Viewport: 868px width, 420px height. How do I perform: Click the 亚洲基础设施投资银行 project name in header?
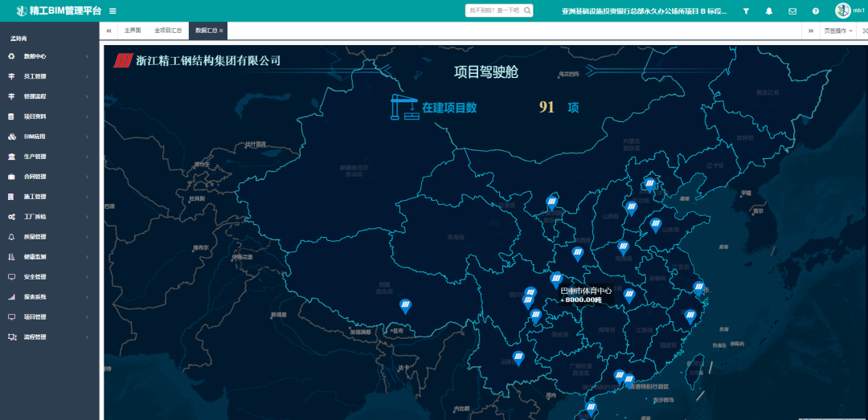point(645,10)
